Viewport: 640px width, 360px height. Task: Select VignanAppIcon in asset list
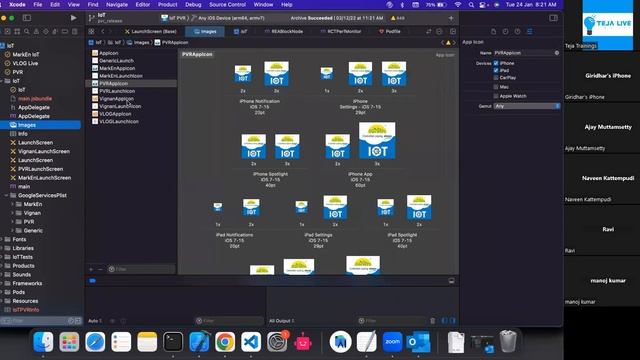(116, 98)
